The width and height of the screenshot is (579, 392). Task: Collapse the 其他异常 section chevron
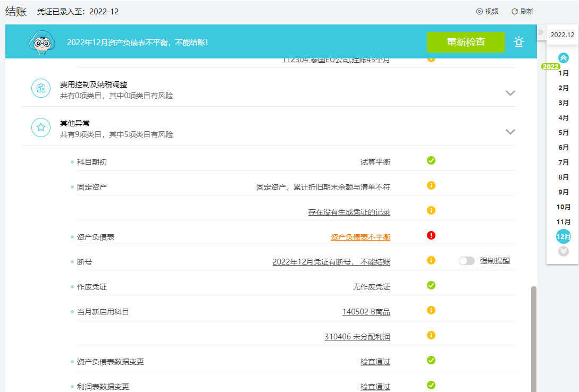pyautogui.click(x=510, y=132)
